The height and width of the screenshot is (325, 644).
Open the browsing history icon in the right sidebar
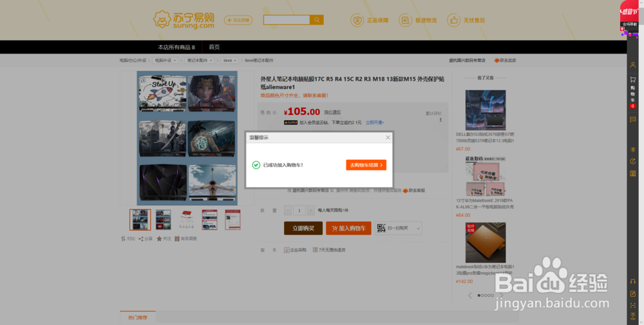[633, 161]
